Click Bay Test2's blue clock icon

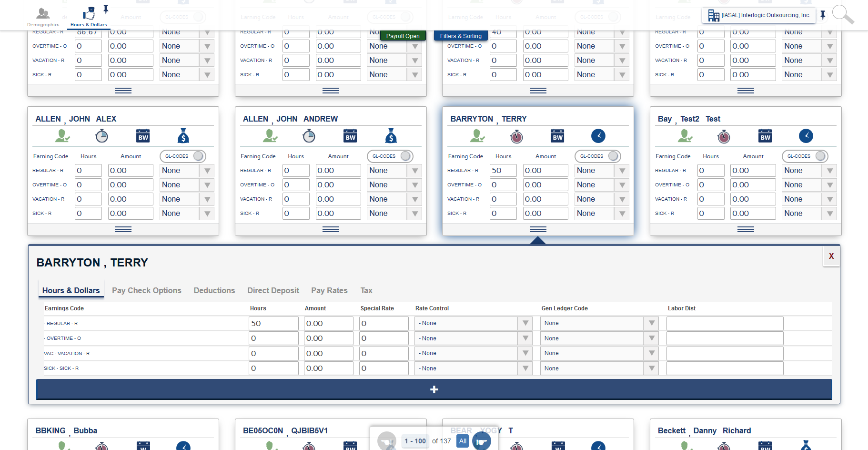tap(806, 136)
